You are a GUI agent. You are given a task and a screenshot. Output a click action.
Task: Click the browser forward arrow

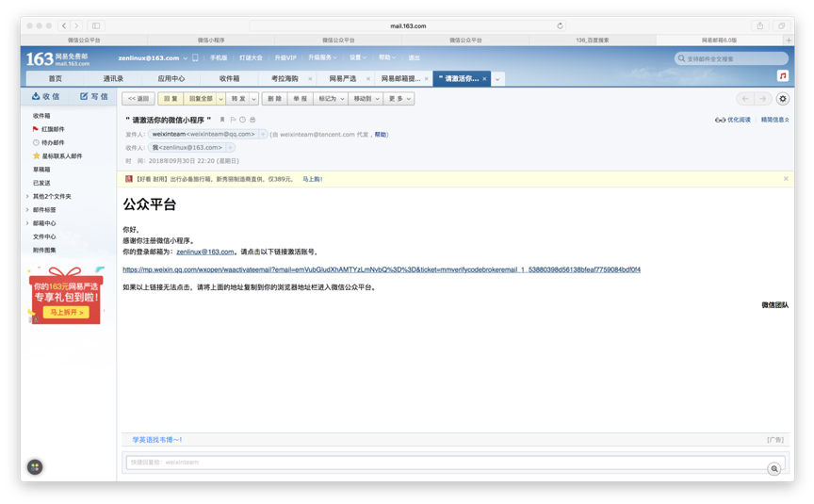click(76, 25)
